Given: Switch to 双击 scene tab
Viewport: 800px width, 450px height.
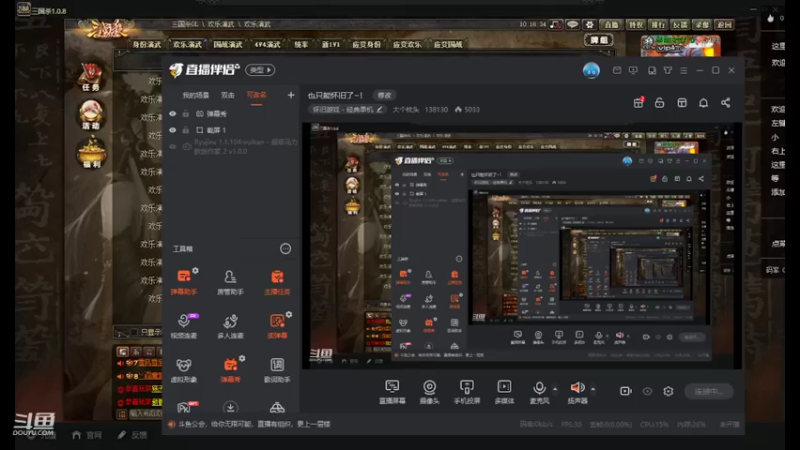Looking at the screenshot, I should point(228,95).
